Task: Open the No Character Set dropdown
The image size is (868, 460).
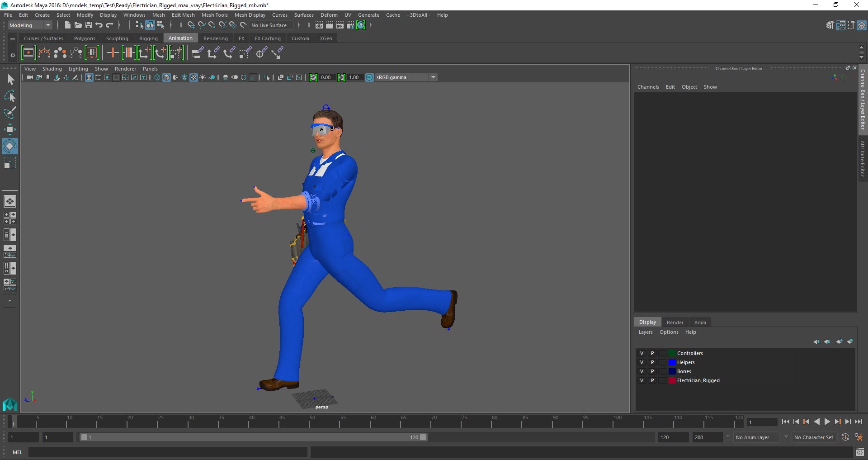Action: 814,437
